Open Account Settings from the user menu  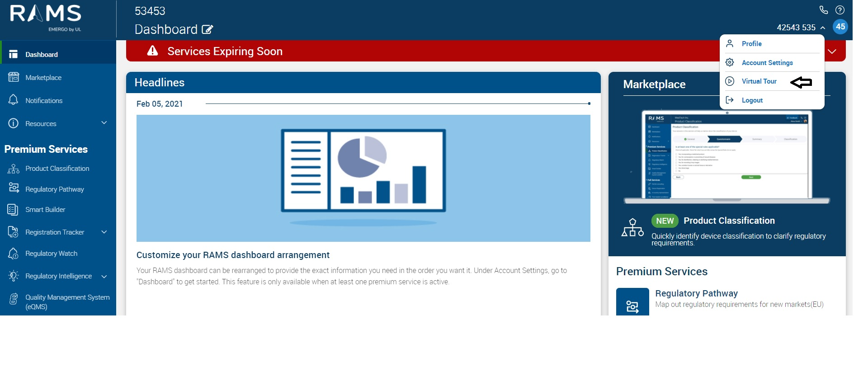point(767,63)
